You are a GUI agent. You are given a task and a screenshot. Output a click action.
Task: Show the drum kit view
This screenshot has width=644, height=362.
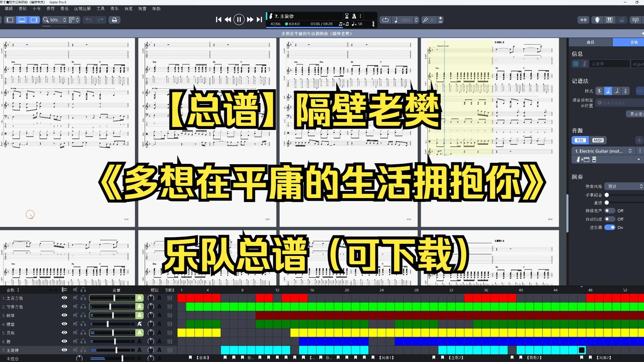pyautogui.click(x=622, y=20)
